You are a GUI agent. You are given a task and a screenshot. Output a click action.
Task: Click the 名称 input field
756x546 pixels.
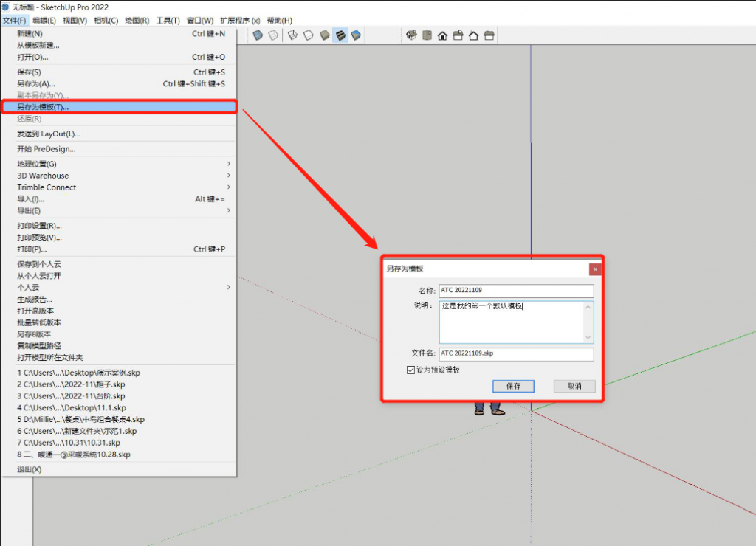(x=516, y=291)
